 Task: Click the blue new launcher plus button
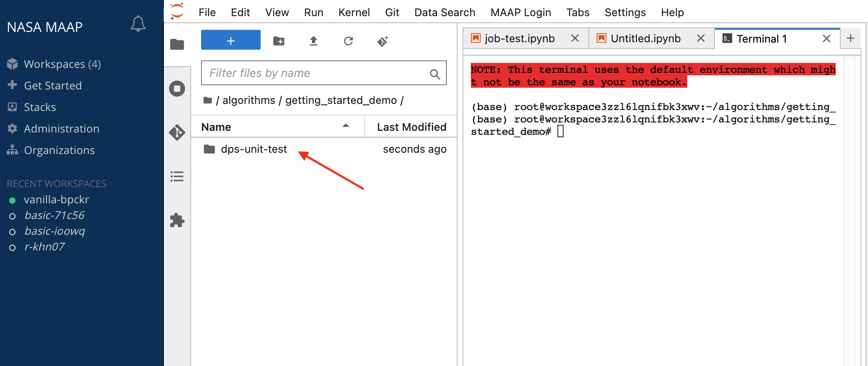coord(231,40)
